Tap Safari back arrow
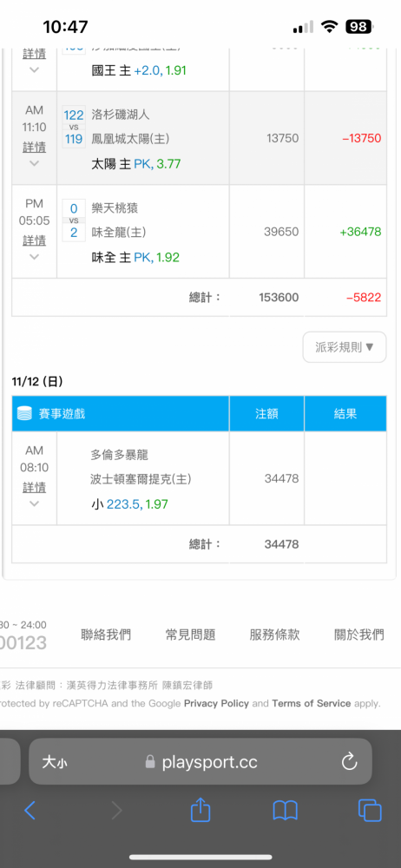The image size is (401, 868). click(30, 811)
